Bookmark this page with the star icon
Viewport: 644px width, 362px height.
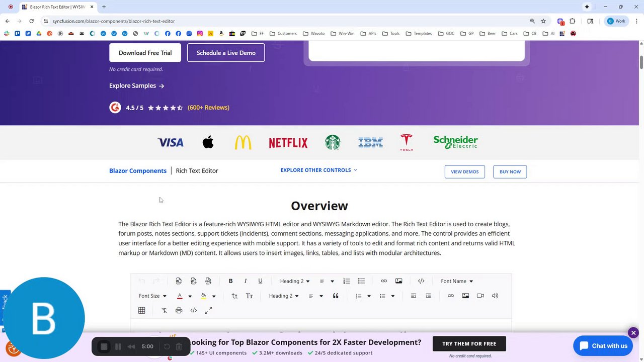[x=543, y=21]
